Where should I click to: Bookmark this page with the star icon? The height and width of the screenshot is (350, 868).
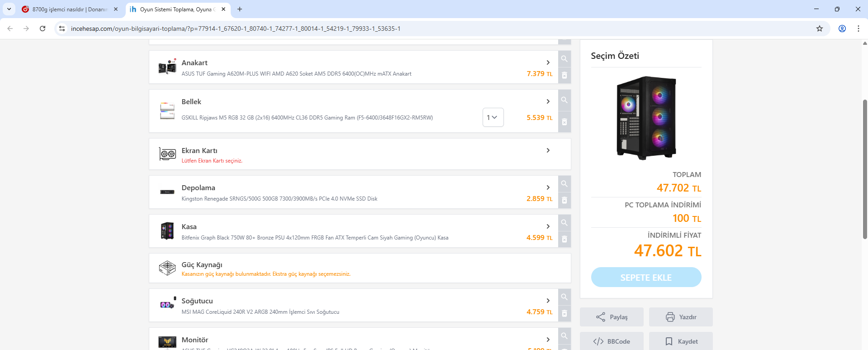[820, 29]
